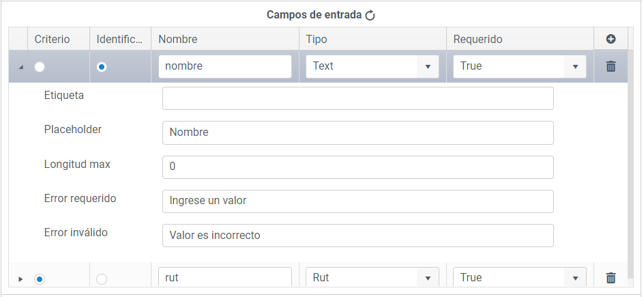Select Identificador radio for rut row
The height and width of the screenshot is (297, 644).
point(102,279)
